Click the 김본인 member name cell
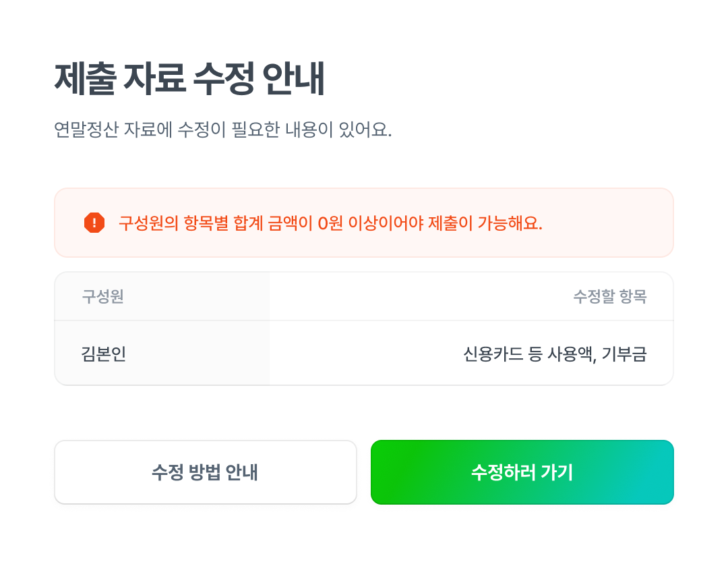The width and height of the screenshot is (728, 564). (104, 354)
